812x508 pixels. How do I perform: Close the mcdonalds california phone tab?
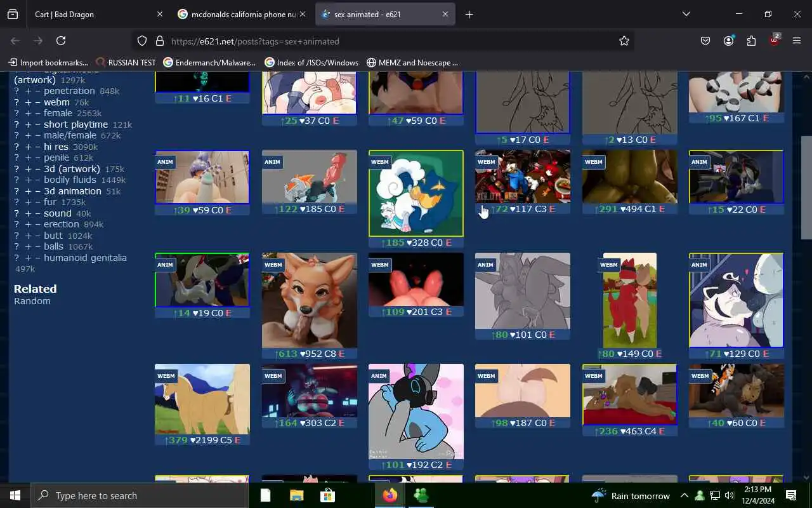pyautogui.click(x=302, y=14)
